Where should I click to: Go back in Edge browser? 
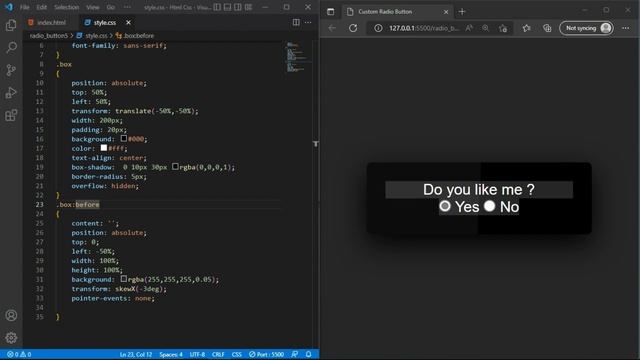tap(332, 28)
